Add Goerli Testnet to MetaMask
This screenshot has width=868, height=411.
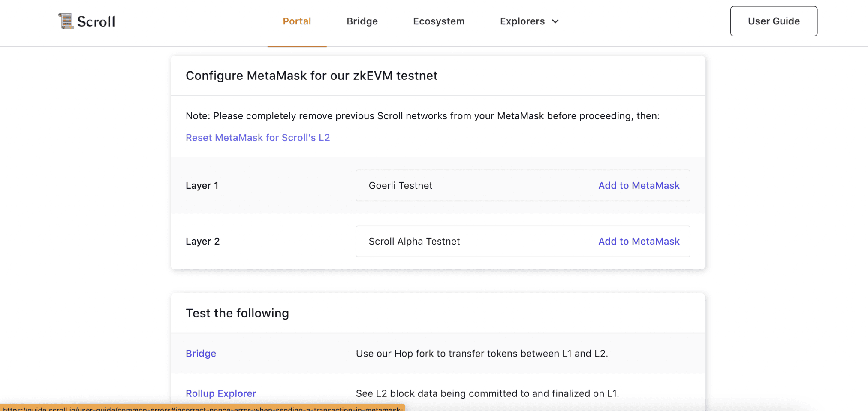point(639,185)
